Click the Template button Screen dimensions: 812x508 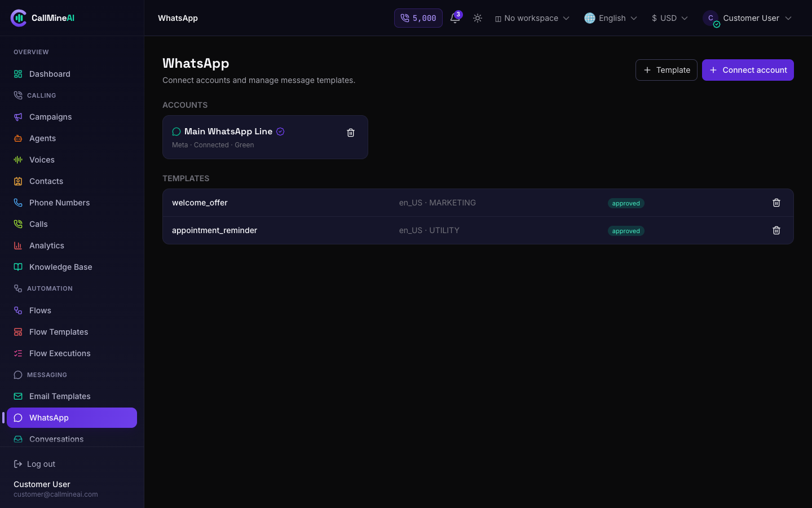(667, 70)
